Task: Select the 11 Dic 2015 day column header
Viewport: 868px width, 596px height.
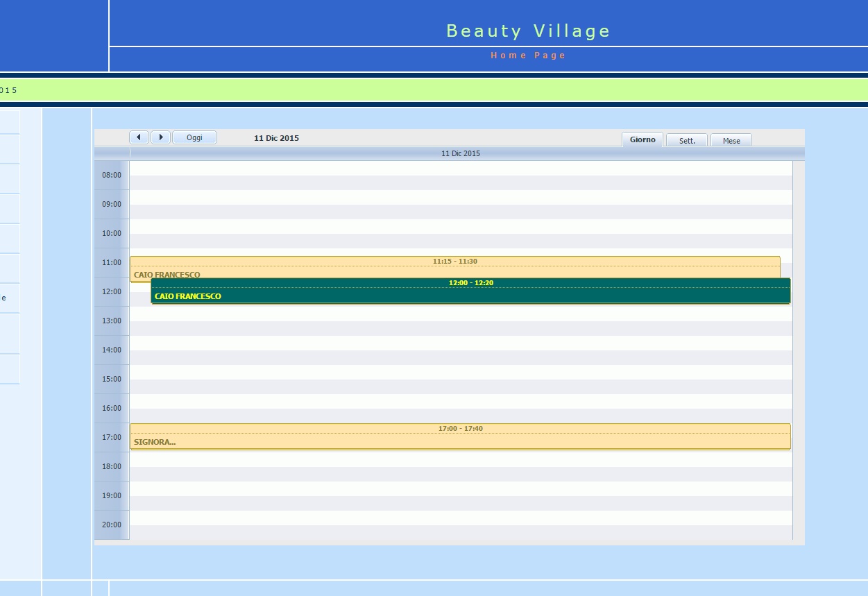Action: pos(461,153)
